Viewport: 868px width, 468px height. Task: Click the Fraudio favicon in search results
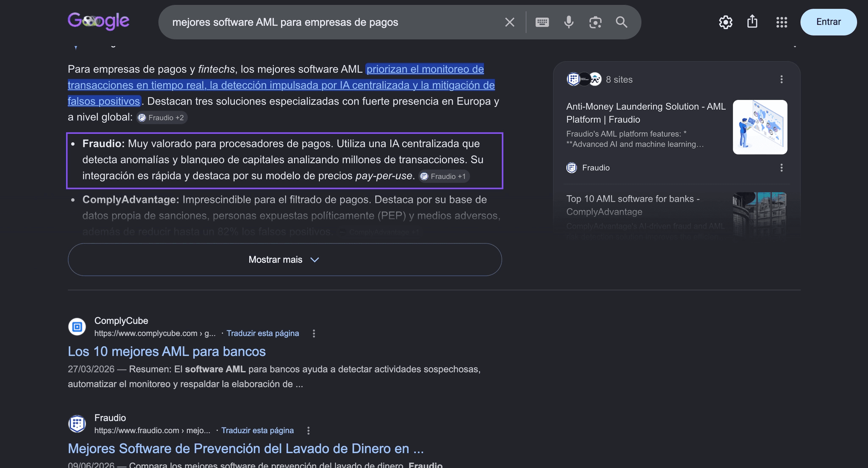click(77, 424)
